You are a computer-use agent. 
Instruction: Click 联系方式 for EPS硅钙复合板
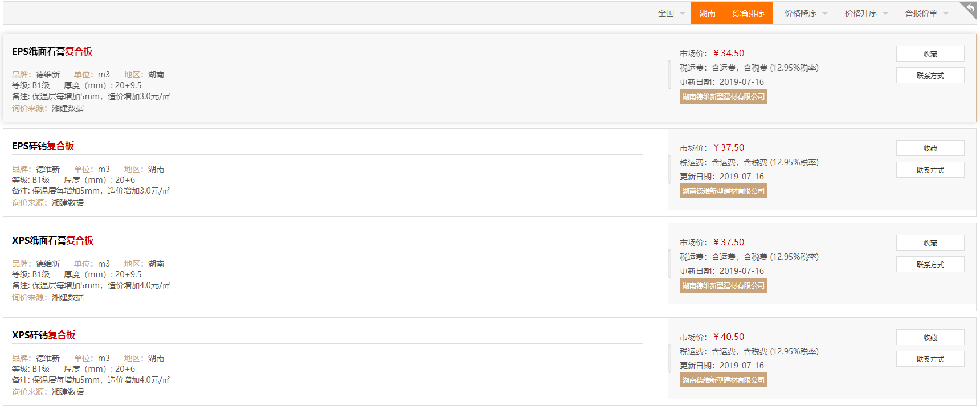click(x=930, y=170)
